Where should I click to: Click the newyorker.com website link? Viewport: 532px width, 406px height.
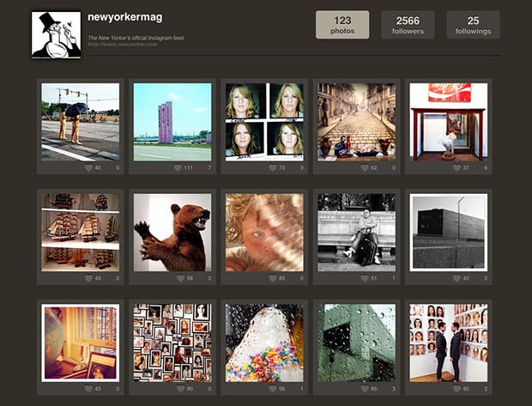[122, 45]
